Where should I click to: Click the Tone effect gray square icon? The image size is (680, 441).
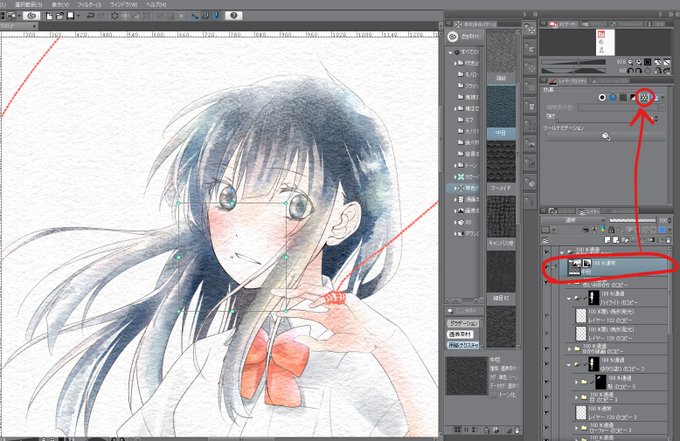click(x=623, y=98)
